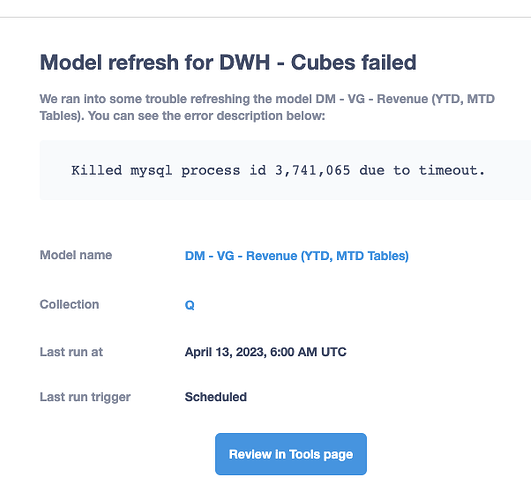Viewport: 531px width, 500px height.
Task: Click the Scheduled trigger value
Action: tap(216, 397)
